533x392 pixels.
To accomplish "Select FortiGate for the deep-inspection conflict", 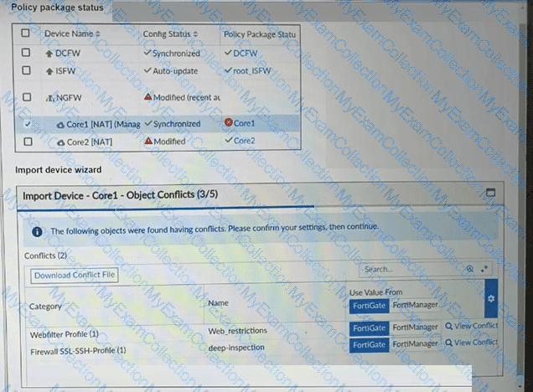I will [368, 343].
